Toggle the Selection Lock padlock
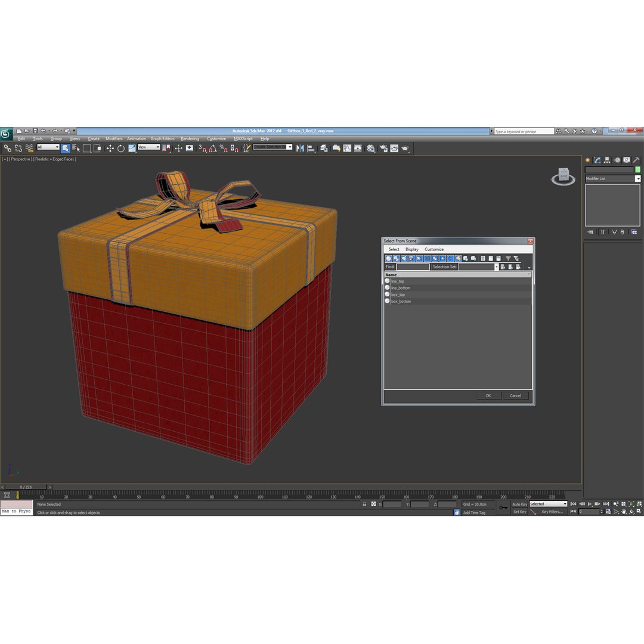Image resolution: width=644 pixels, height=644 pixels. coord(364,504)
